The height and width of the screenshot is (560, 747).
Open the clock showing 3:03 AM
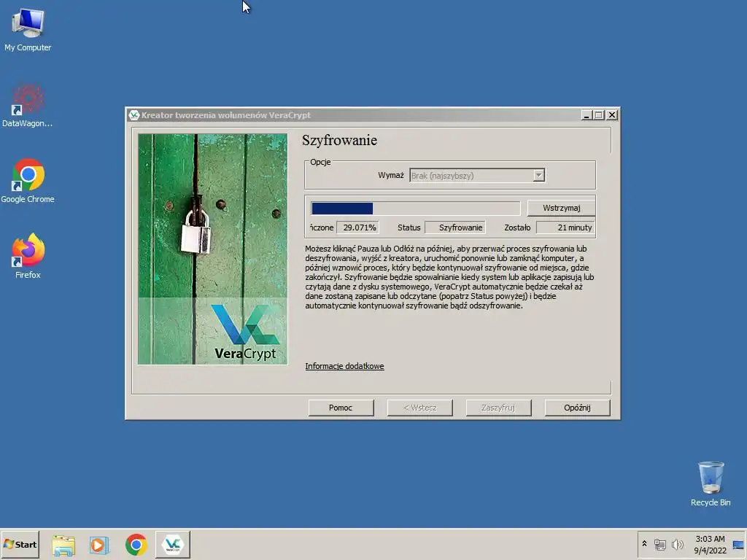point(710,544)
